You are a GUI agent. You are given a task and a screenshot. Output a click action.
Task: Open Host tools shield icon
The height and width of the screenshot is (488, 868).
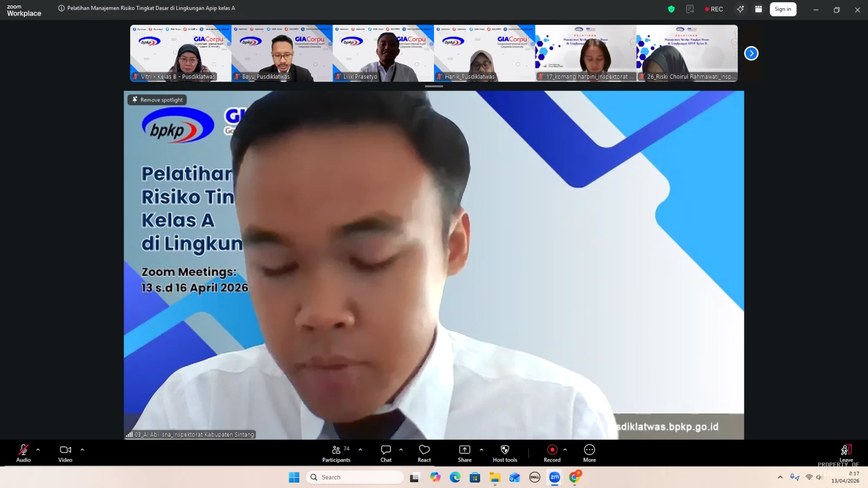505,453
